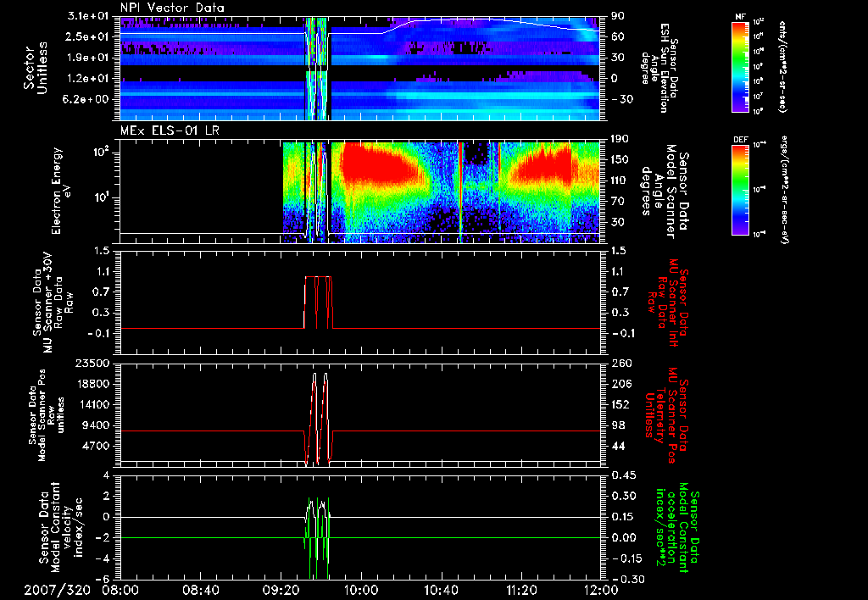The image size is (868, 600).
Task: Click the "44" telemetry position tick
Action: (618, 446)
